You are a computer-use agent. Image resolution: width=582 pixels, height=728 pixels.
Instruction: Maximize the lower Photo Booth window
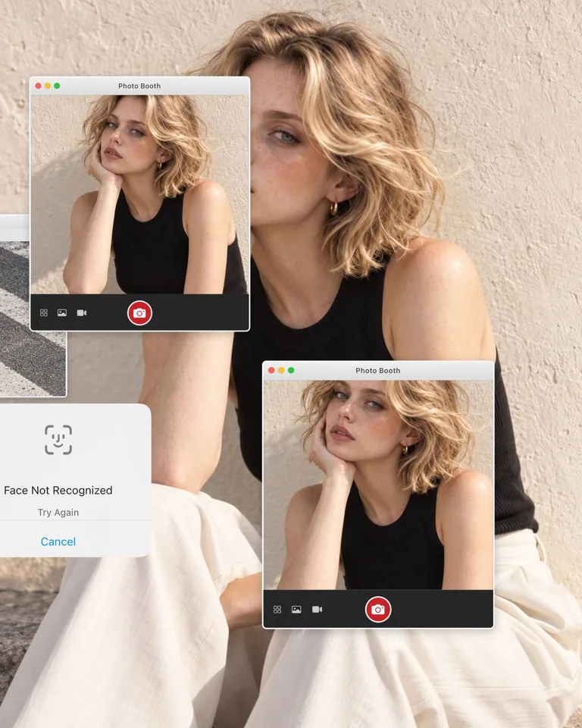coord(291,371)
